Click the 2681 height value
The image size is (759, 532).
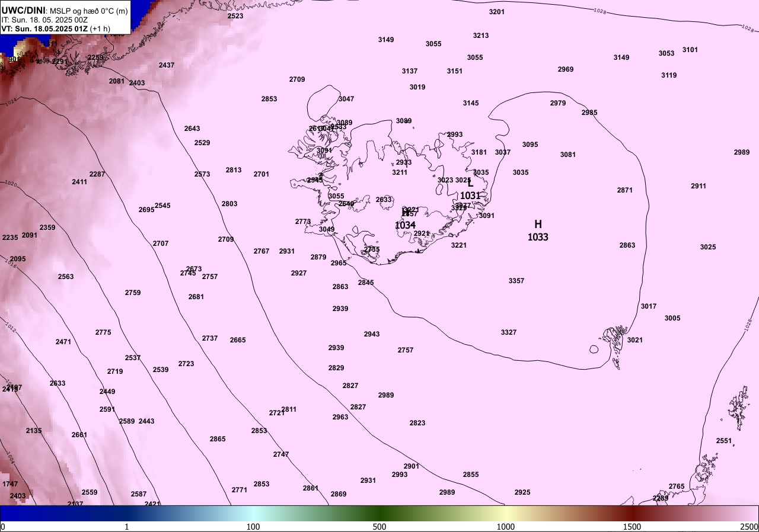[x=196, y=297]
